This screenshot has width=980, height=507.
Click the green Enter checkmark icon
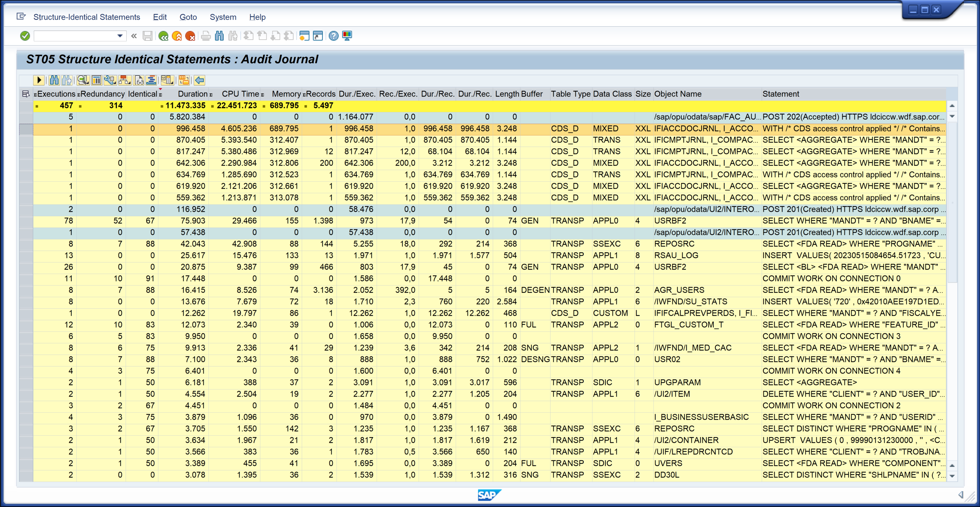[x=25, y=36]
